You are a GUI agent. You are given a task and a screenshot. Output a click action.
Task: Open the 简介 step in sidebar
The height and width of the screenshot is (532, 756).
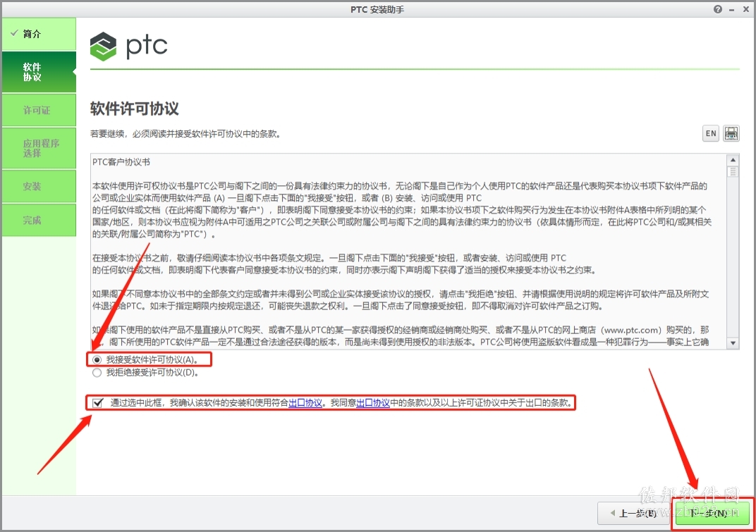39,34
